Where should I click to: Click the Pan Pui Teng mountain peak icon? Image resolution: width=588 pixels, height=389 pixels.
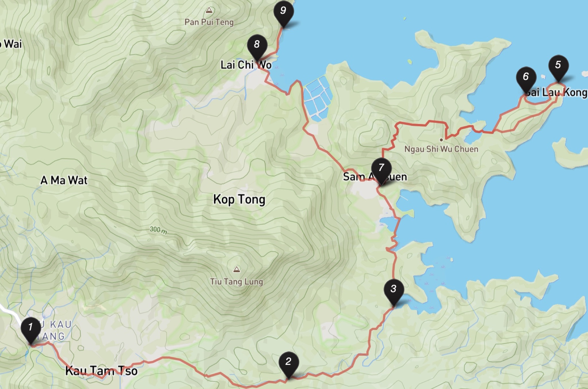pyautogui.click(x=209, y=10)
